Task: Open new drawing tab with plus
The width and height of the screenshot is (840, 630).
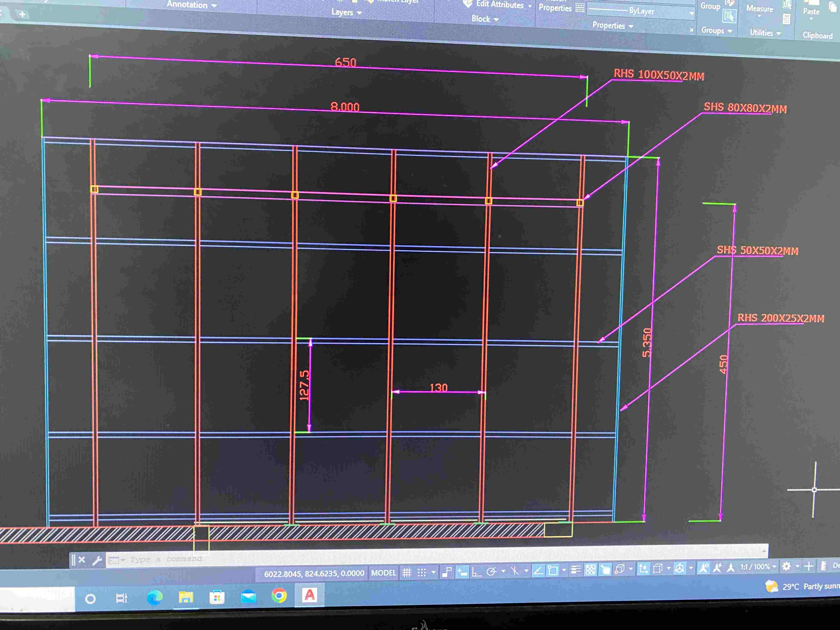Action: point(22,14)
